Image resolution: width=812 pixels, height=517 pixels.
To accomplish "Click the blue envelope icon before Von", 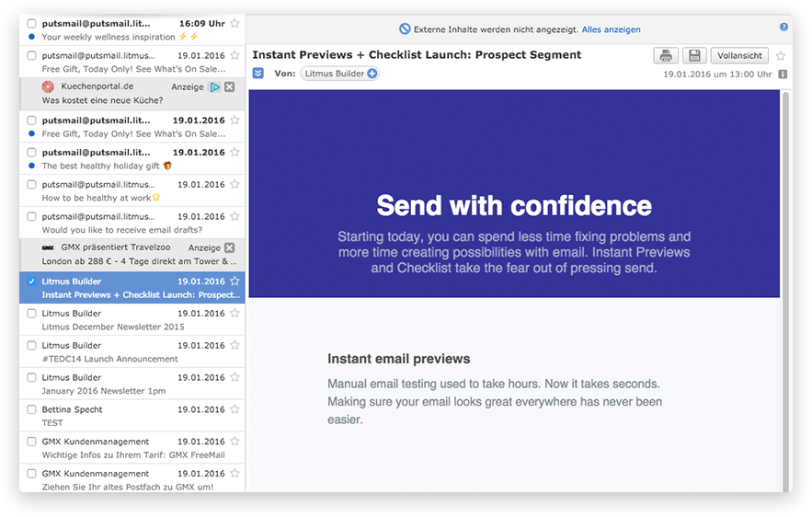I will click(257, 73).
